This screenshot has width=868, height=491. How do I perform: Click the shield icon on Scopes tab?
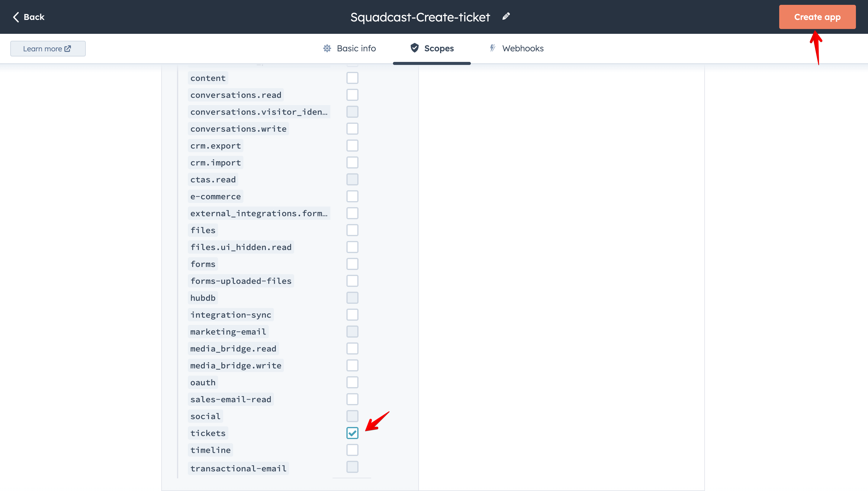[414, 48]
